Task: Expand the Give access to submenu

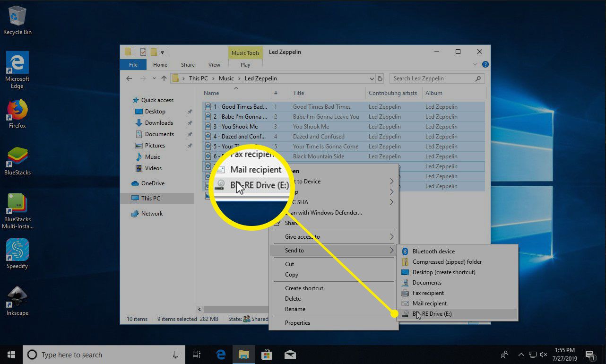Action: tap(333, 237)
